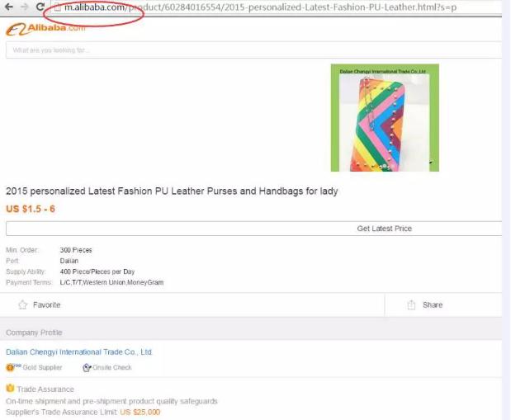The image size is (511, 420).
Task: Click the Gold Supplier badge icon
Action: pyautogui.click(x=10, y=367)
